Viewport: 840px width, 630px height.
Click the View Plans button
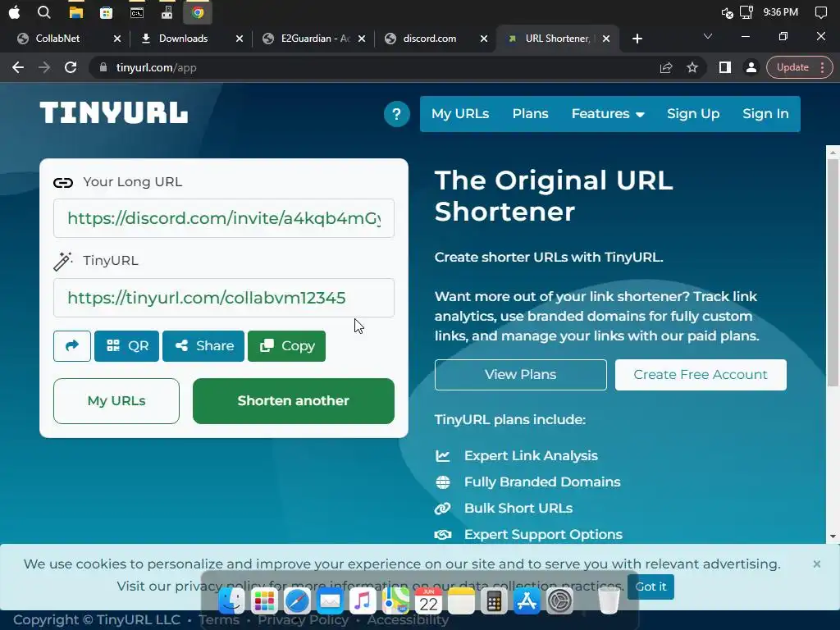(521, 374)
